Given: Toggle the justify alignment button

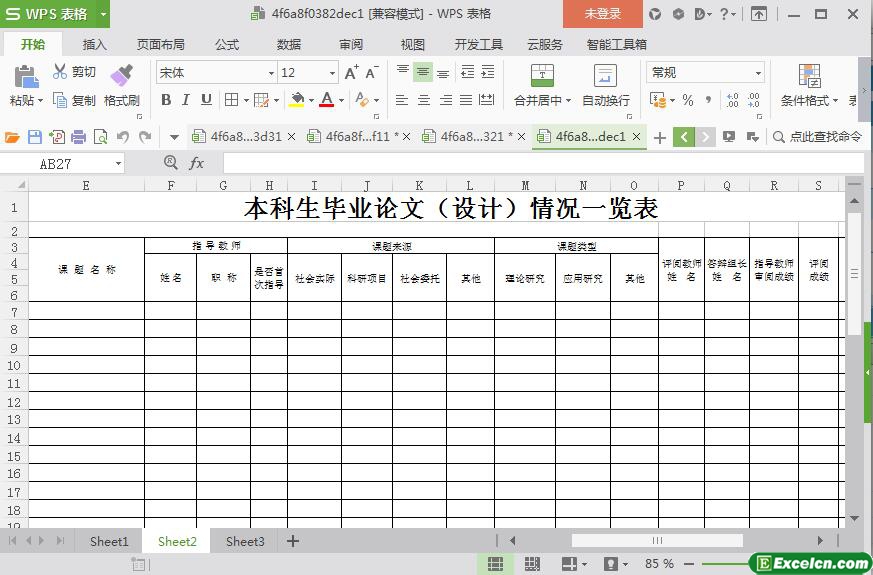Looking at the screenshot, I should click(466, 100).
